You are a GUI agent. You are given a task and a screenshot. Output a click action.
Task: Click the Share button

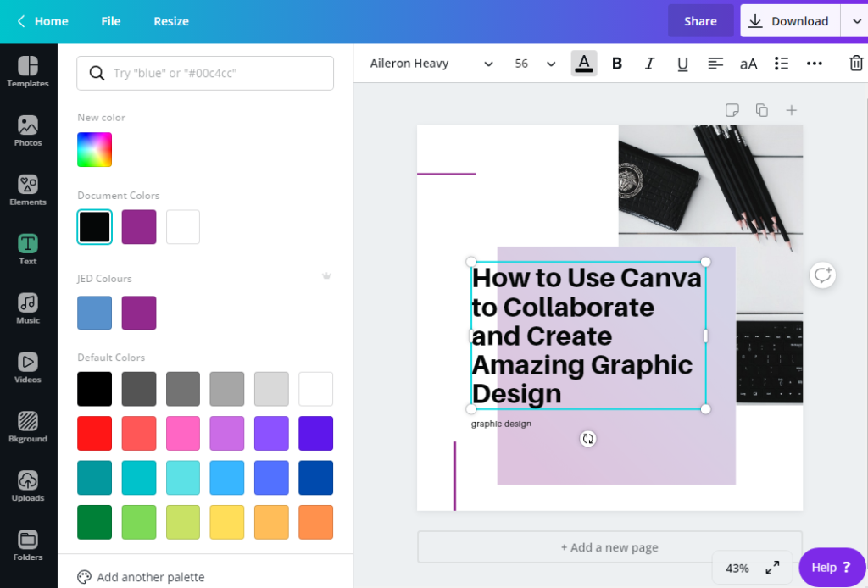(x=700, y=20)
